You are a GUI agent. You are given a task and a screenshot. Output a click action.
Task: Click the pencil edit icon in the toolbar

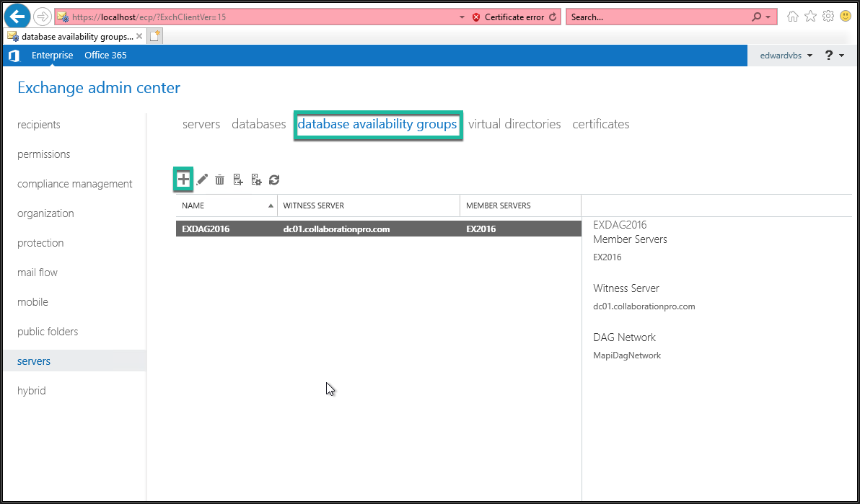(202, 180)
